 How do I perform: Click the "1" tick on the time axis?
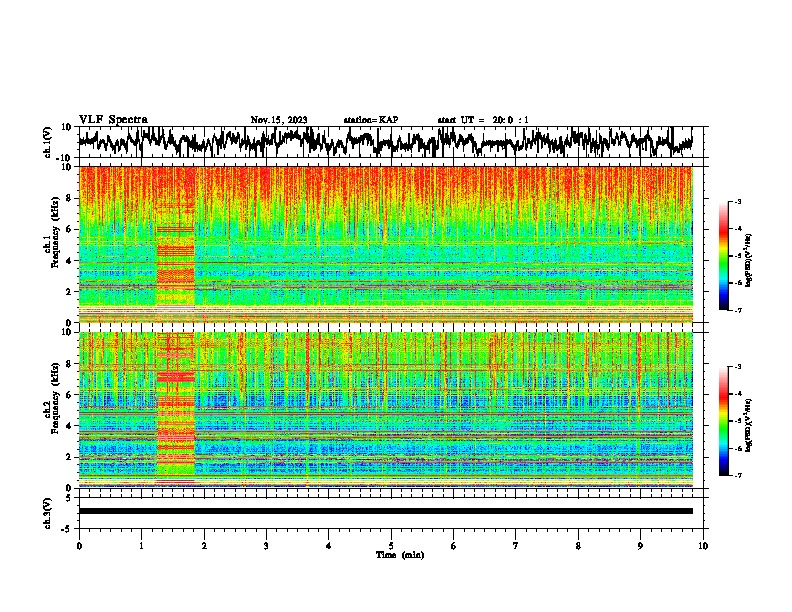[x=141, y=546]
